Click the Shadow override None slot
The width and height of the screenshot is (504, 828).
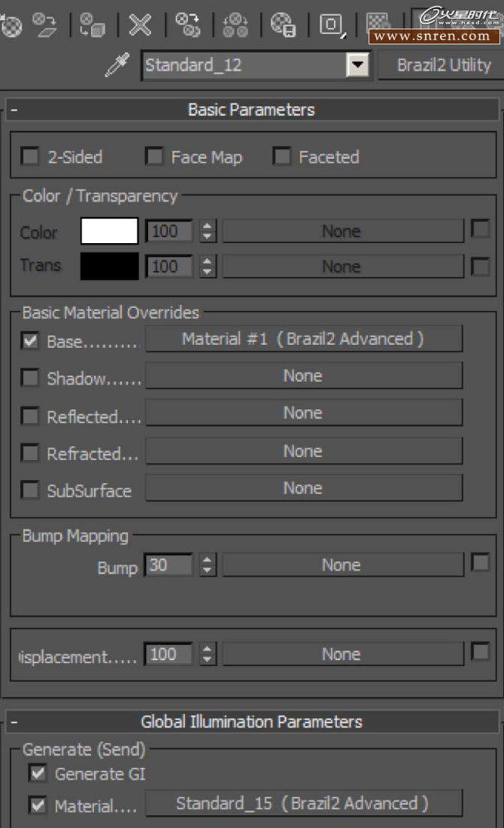coord(304,376)
